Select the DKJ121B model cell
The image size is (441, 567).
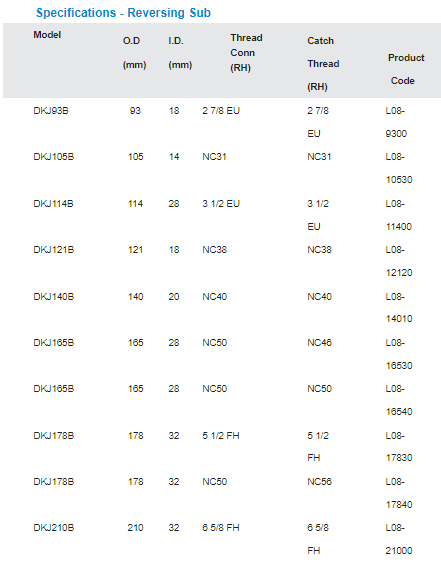coord(53,250)
